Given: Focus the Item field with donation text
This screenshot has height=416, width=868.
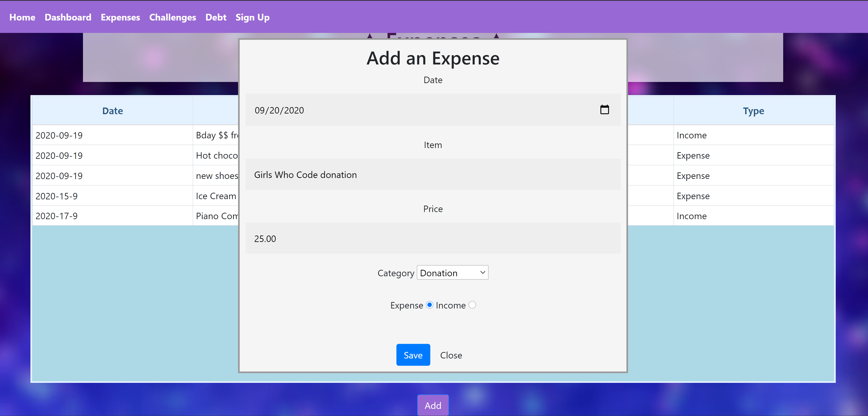Looking at the screenshot, I should (x=433, y=175).
